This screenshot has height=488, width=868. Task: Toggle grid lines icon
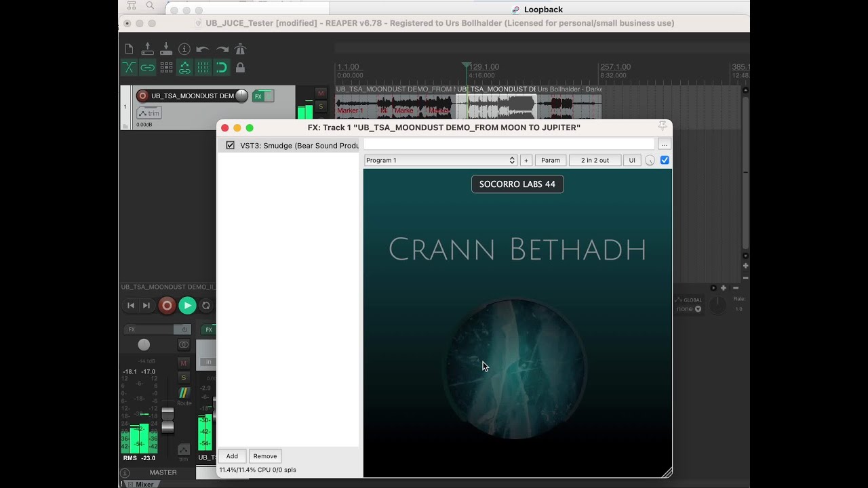coord(203,68)
